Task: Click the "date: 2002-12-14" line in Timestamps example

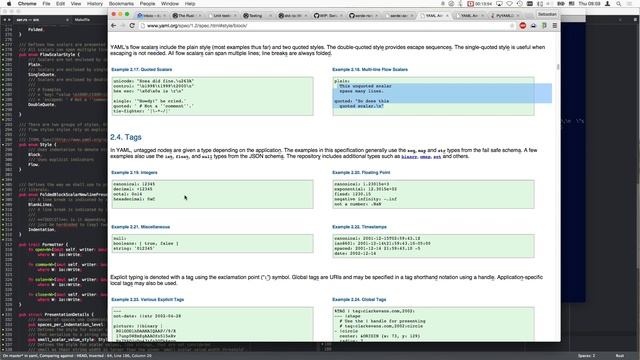Action: [355, 253]
